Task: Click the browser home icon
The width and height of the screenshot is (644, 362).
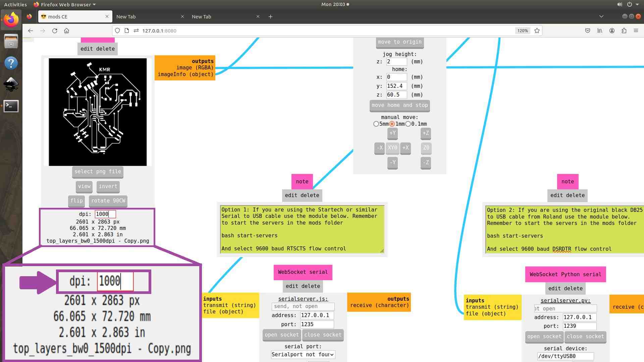Action: (66, 31)
